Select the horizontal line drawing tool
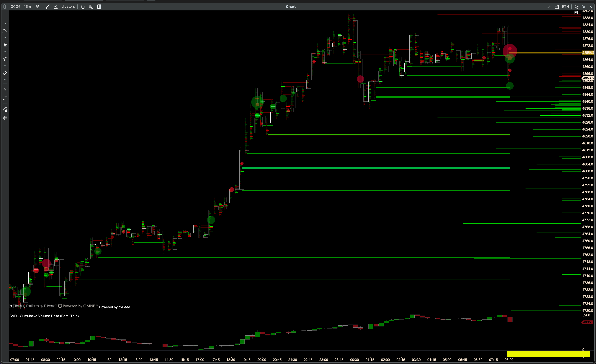This screenshot has width=596, height=364. (x=5, y=17)
